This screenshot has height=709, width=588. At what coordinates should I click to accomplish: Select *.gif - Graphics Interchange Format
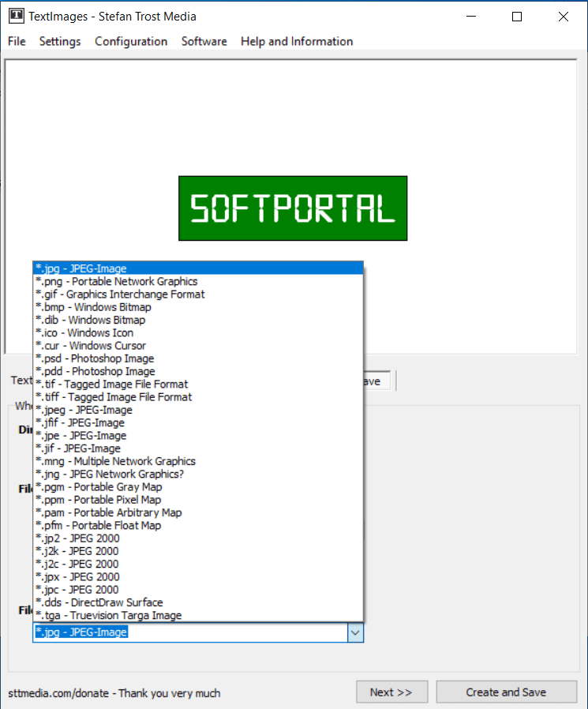198,294
